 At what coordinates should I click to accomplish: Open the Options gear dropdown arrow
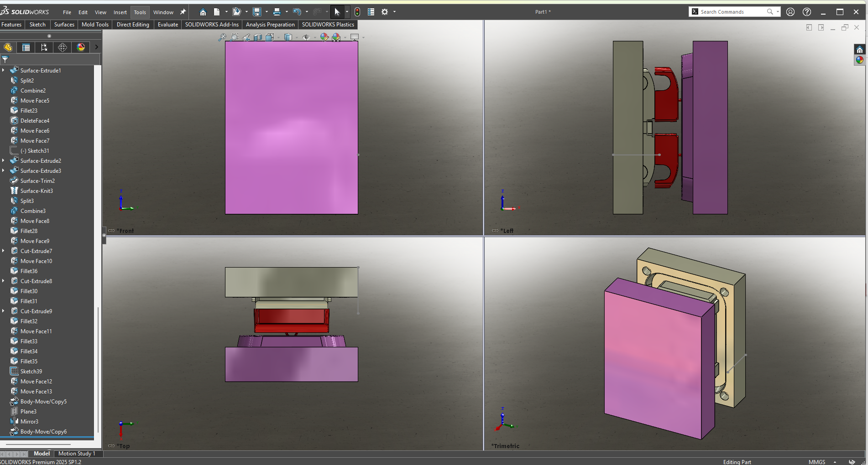click(394, 12)
